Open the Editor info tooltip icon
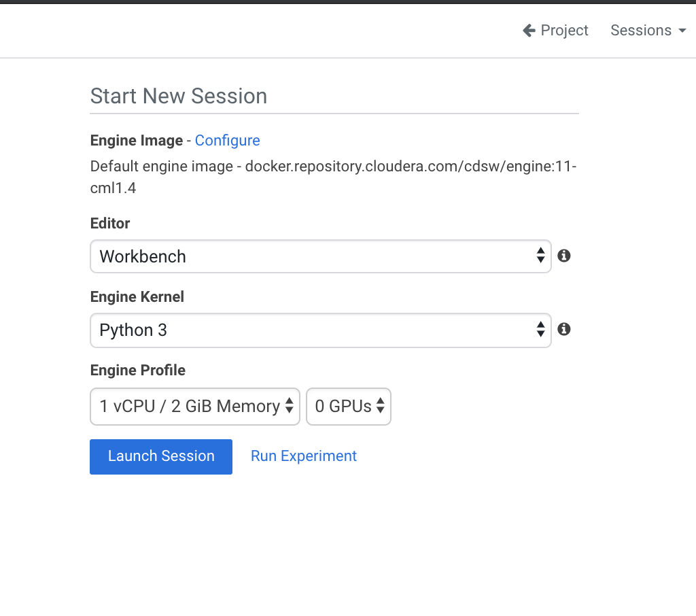696x616 pixels. click(x=563, y=256)
